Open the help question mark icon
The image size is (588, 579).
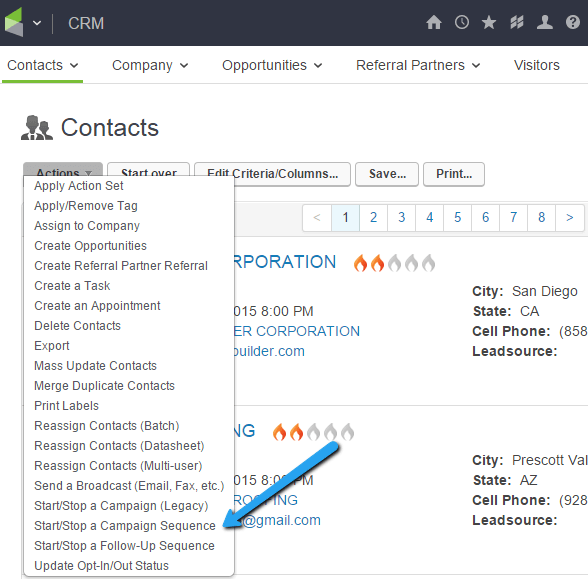573,22
